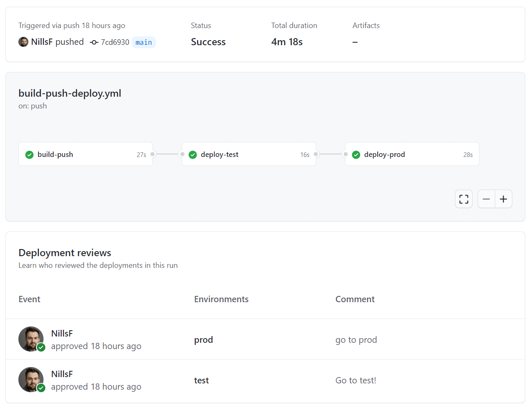Screen dimensions: 532x411
Task: Zoom into the workflow graph with plus icon
Action: (504, 199)
